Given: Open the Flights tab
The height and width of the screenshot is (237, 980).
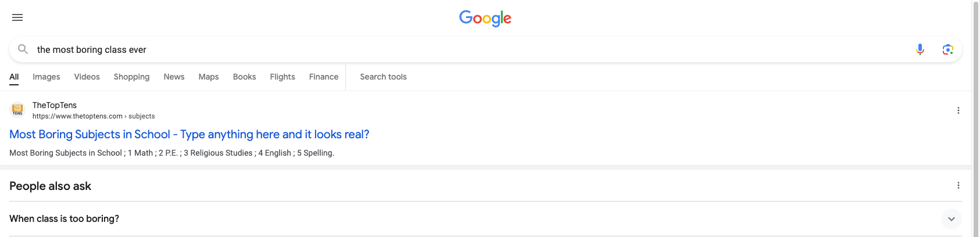Looking at the screenshot, I should click(x=282, y=77).
